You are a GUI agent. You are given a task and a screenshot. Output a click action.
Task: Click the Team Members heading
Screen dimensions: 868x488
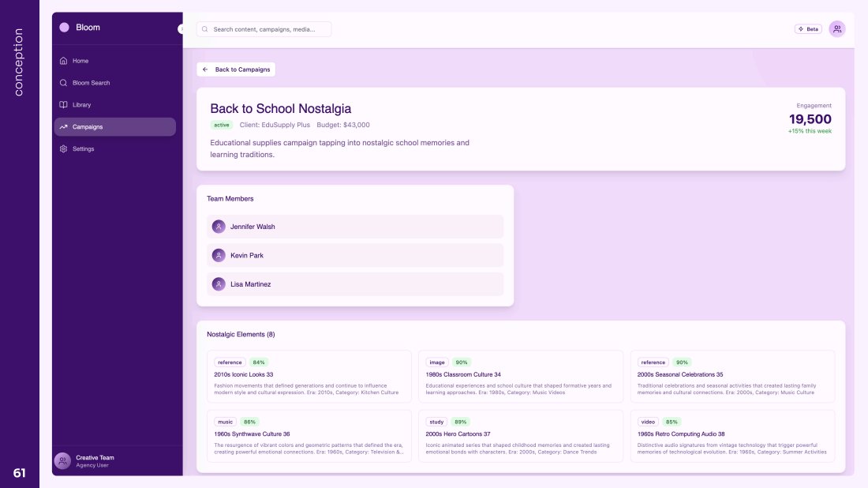tap(230, 199)
